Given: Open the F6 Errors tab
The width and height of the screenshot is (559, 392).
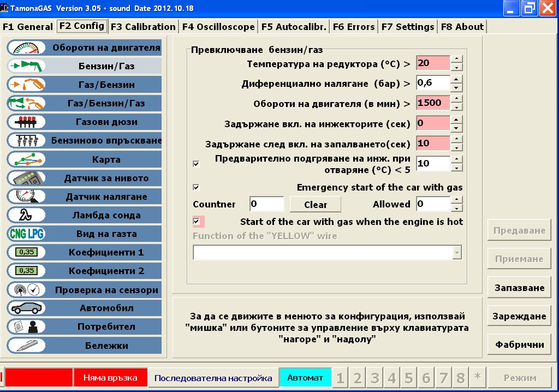Looking at the screenshot, I should pos(353,26).
